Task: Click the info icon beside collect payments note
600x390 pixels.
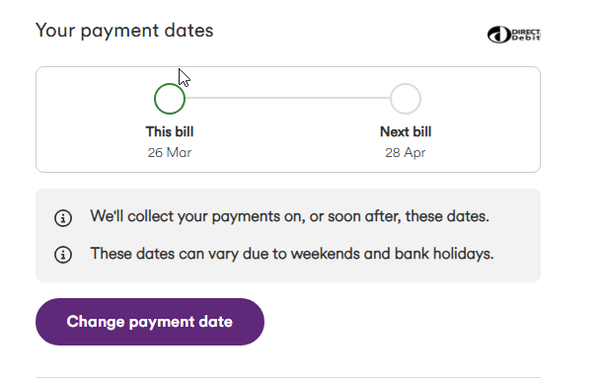Action: click(63, 218)
